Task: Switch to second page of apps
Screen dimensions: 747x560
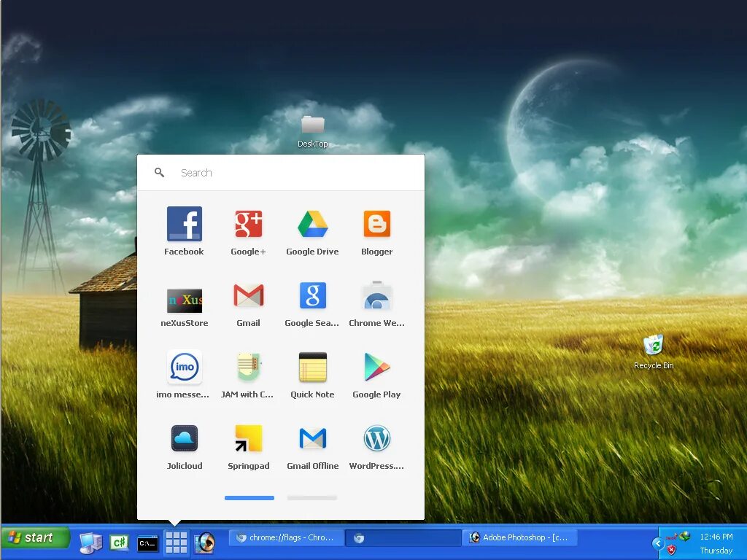Action: click(x=312, y=497)
